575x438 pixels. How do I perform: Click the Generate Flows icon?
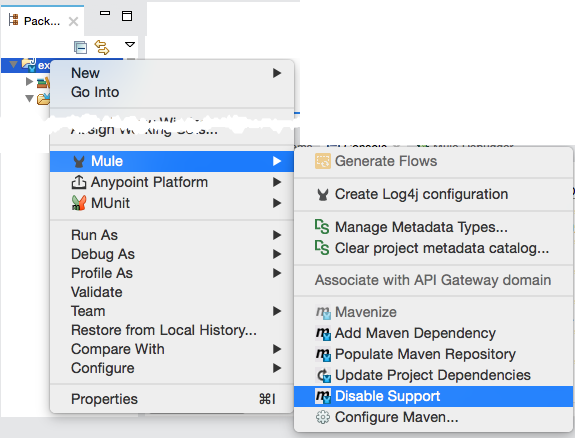(x=323, y=161)
